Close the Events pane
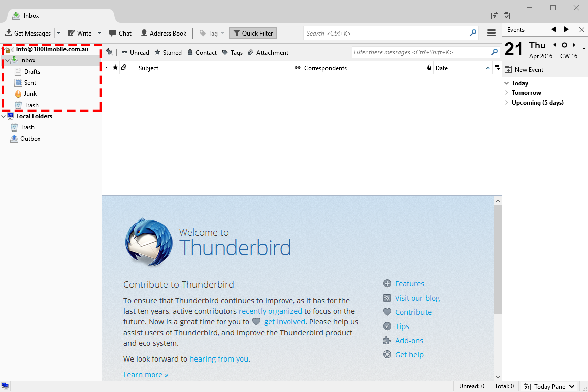 point(581,29)
